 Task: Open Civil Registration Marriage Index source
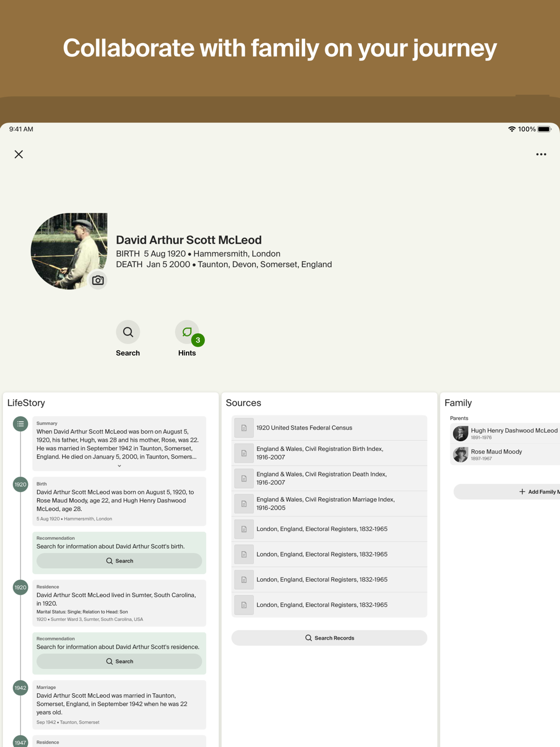329,503
